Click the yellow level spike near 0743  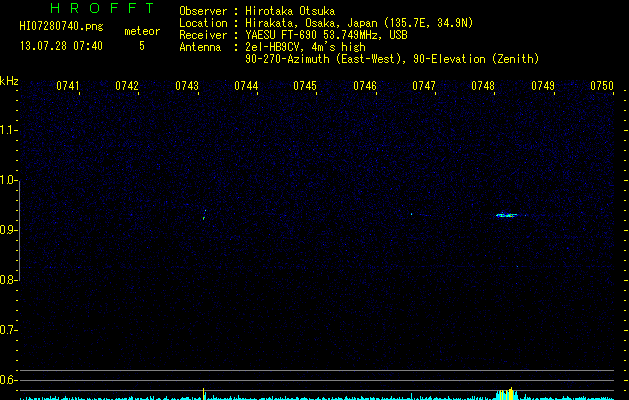[x=204, y=394]
